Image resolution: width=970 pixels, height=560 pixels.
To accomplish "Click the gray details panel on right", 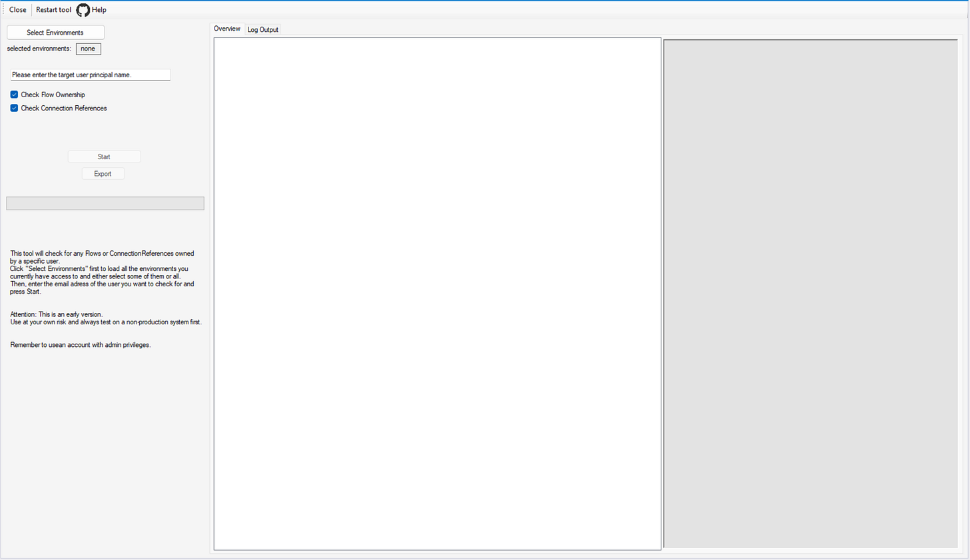I will click(811, 294).
